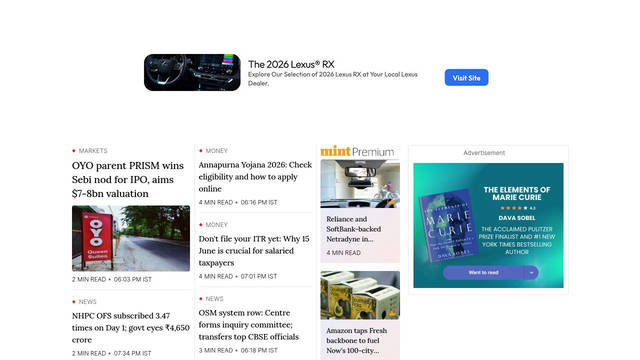The width and height of the screenshot is (640, 360).
Task: Read Amazon taps Fresh backbone article
Action: pyautogui.click(x=356, y=340)
